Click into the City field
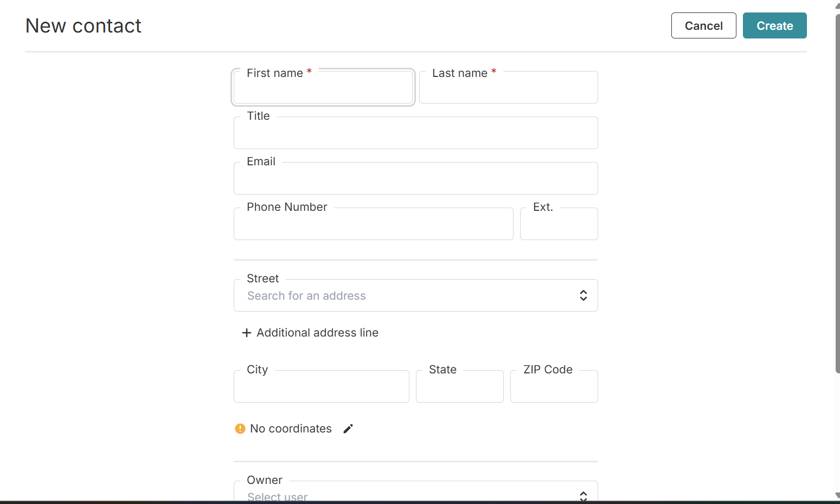This screenshot has width=840, height=504. click(322, 386)
